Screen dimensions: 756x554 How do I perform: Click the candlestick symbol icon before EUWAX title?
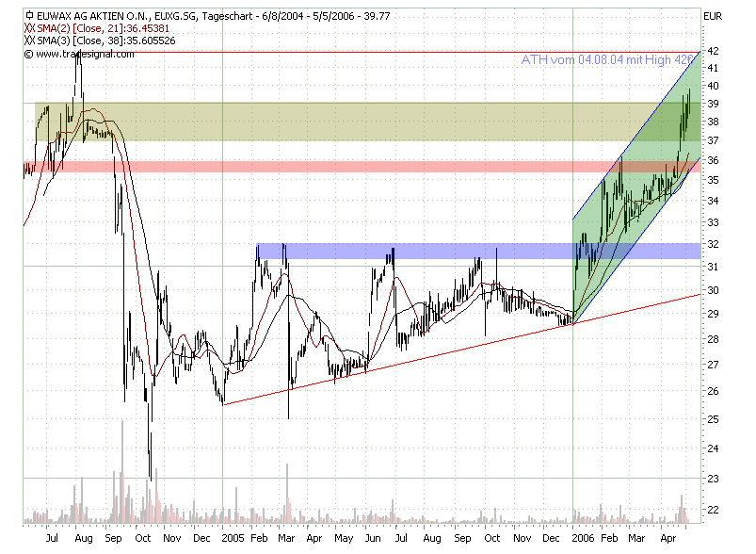click(x=29, y=16)
